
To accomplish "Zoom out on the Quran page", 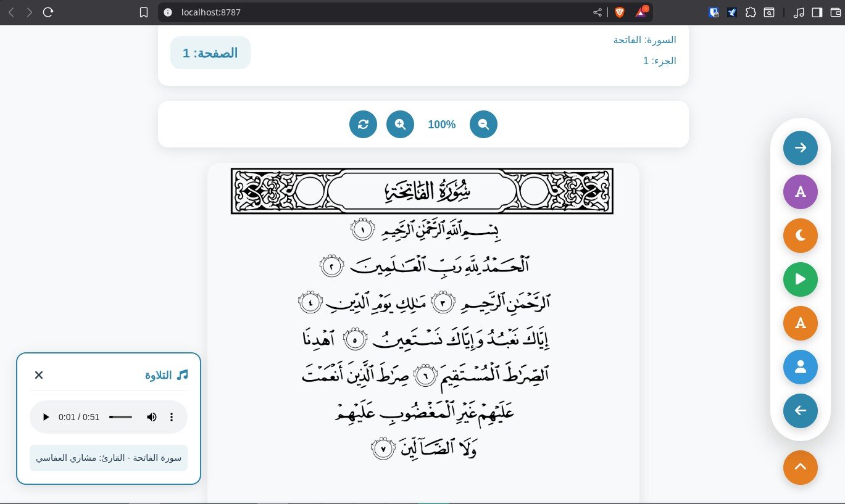I will pyautogui.click(x=483, y=125).
